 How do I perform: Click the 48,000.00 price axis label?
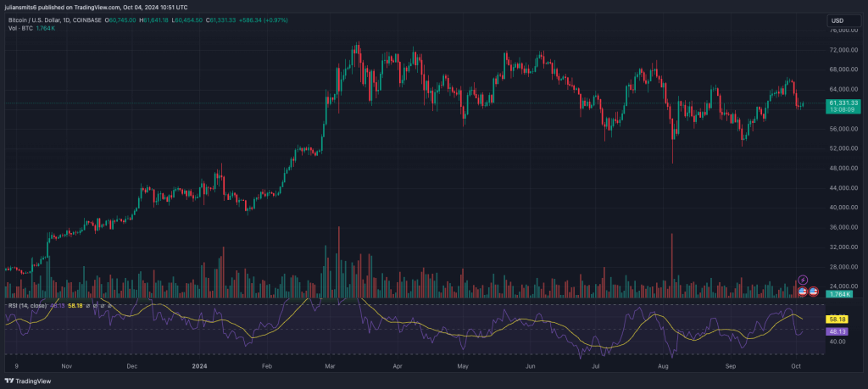click(x=845, y=168)
